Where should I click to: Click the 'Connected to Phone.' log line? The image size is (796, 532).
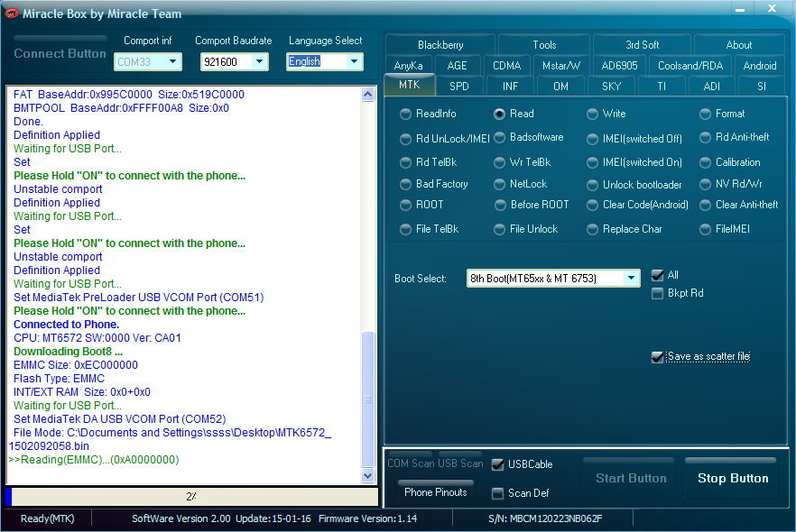67,325
